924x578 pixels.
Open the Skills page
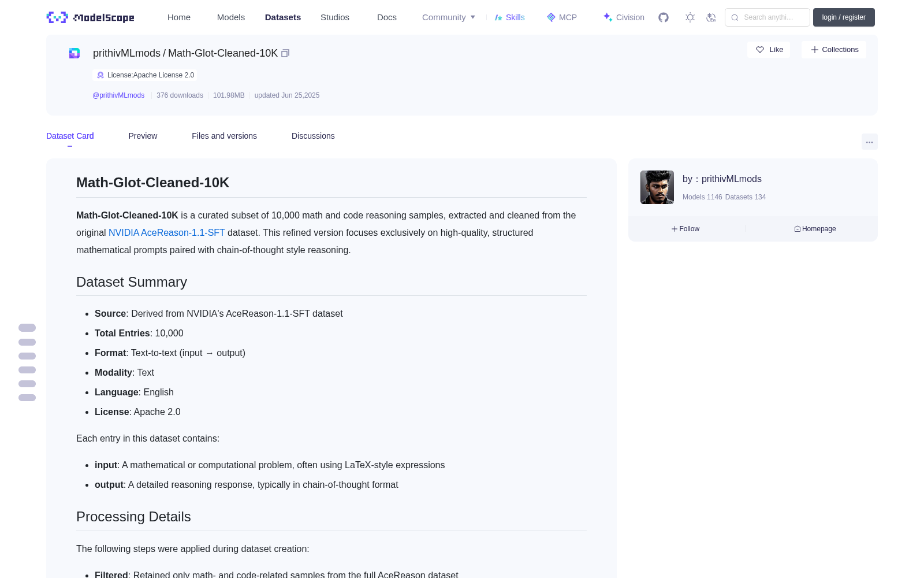point(510,17)
